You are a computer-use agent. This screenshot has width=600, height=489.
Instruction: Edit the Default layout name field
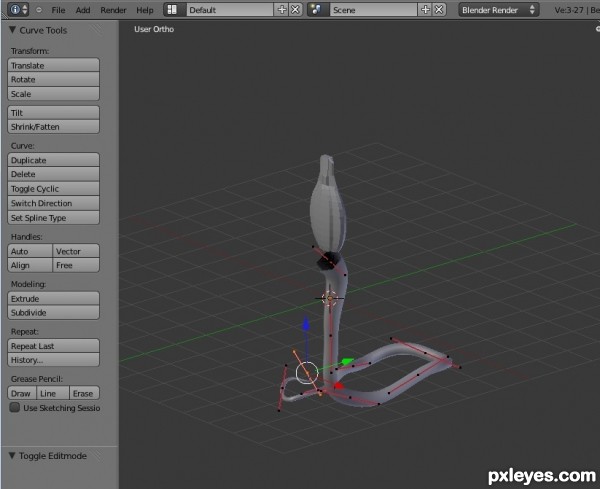[x=230, y=10]
